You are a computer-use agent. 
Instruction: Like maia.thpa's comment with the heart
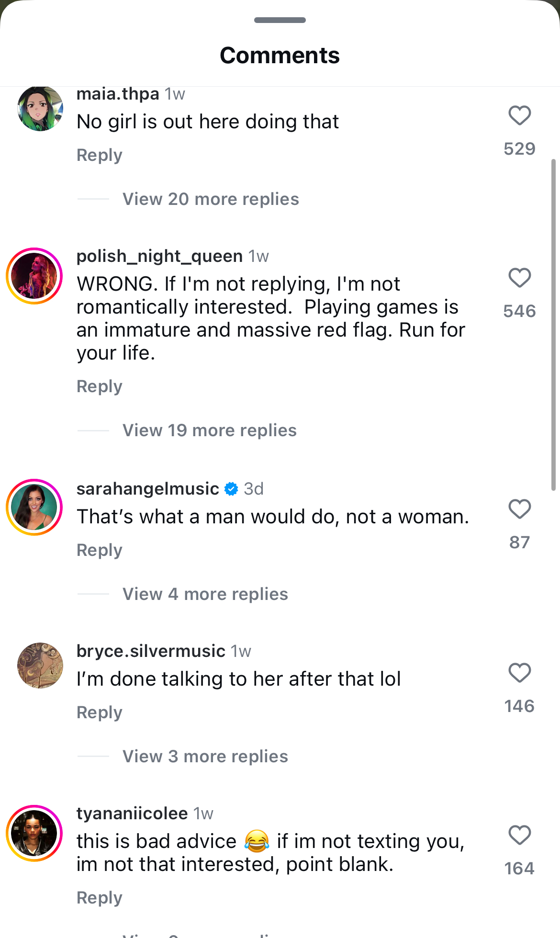519,115
